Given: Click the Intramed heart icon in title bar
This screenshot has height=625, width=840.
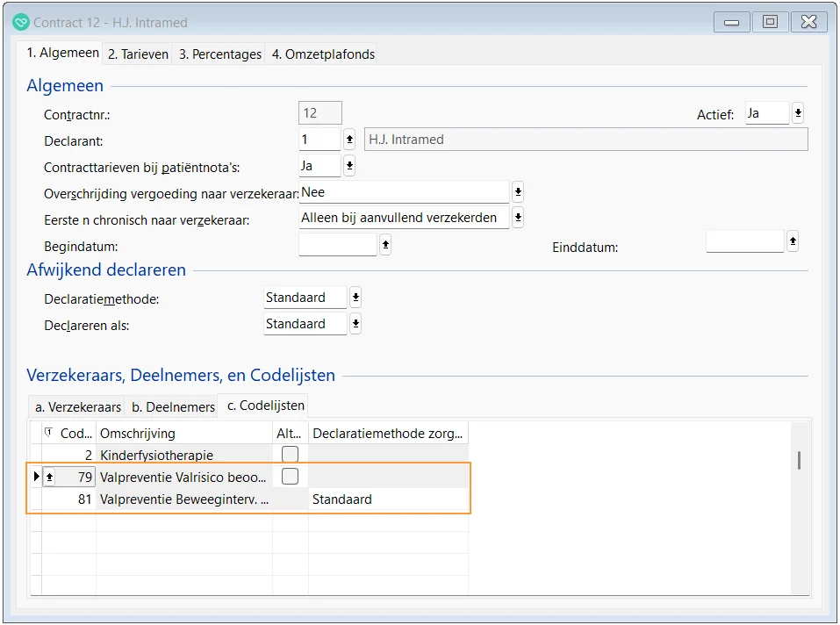Looking at the screenshot, I should [21, 22].
